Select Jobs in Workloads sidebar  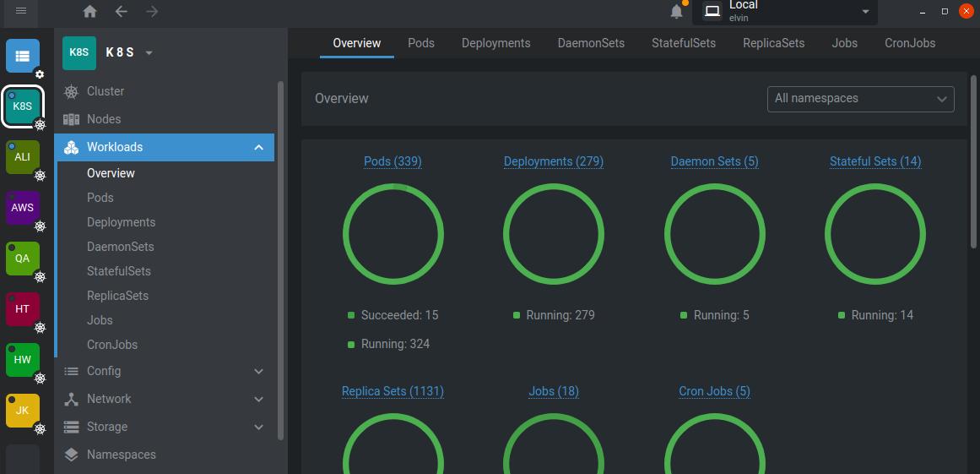coord(100,320)
